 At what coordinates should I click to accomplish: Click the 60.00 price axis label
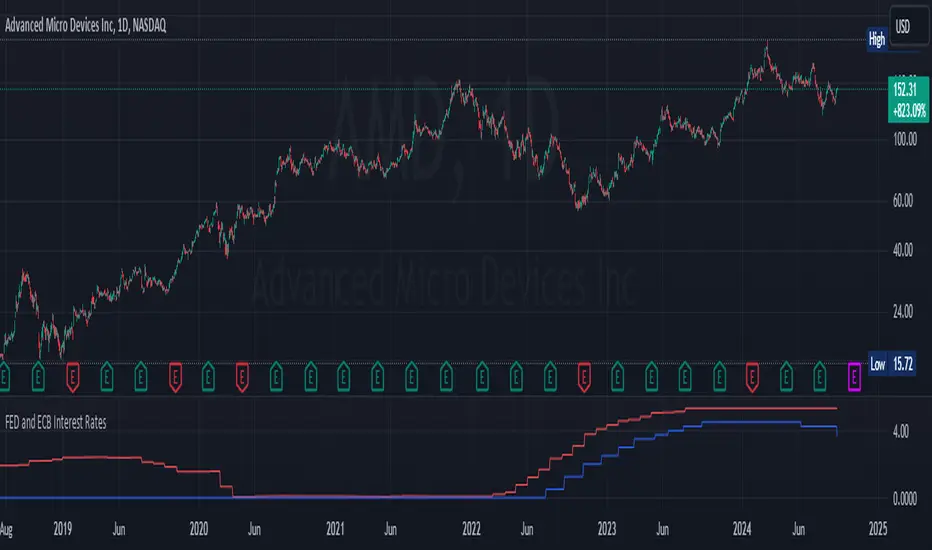click(x=903, y=200)
